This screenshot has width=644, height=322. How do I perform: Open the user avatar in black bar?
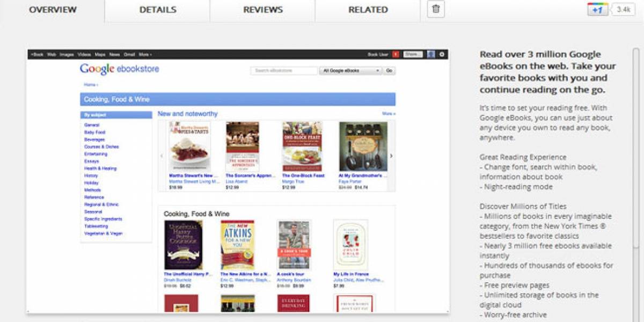point(431,54)
